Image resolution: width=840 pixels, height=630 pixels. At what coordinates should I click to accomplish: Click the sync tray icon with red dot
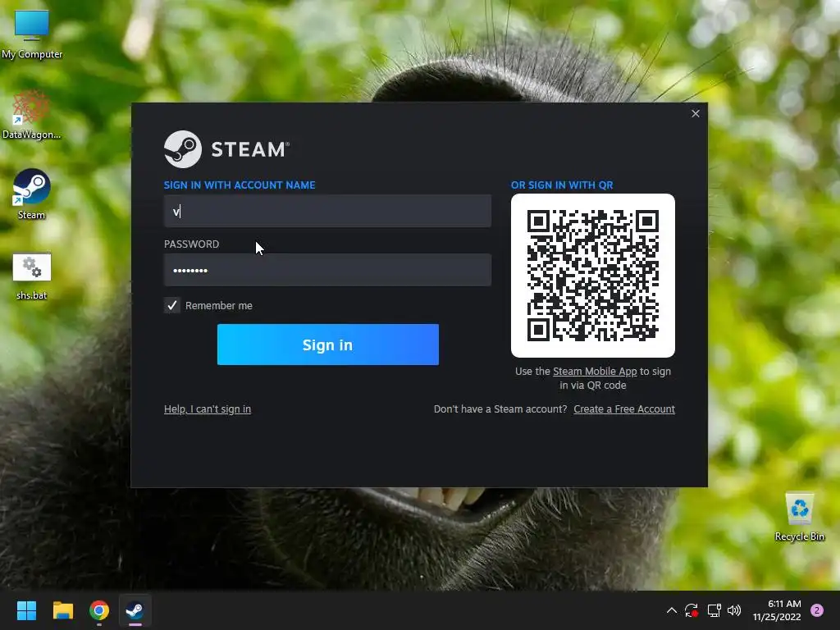[x=692, y=610]
